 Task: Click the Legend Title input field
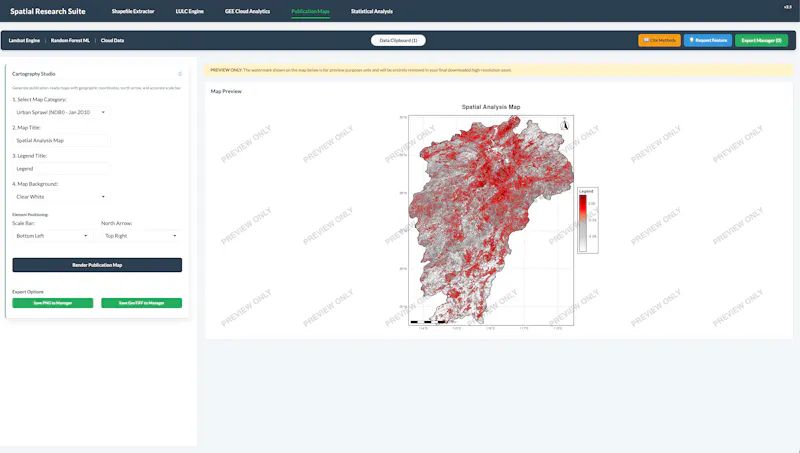pos(61,168)
